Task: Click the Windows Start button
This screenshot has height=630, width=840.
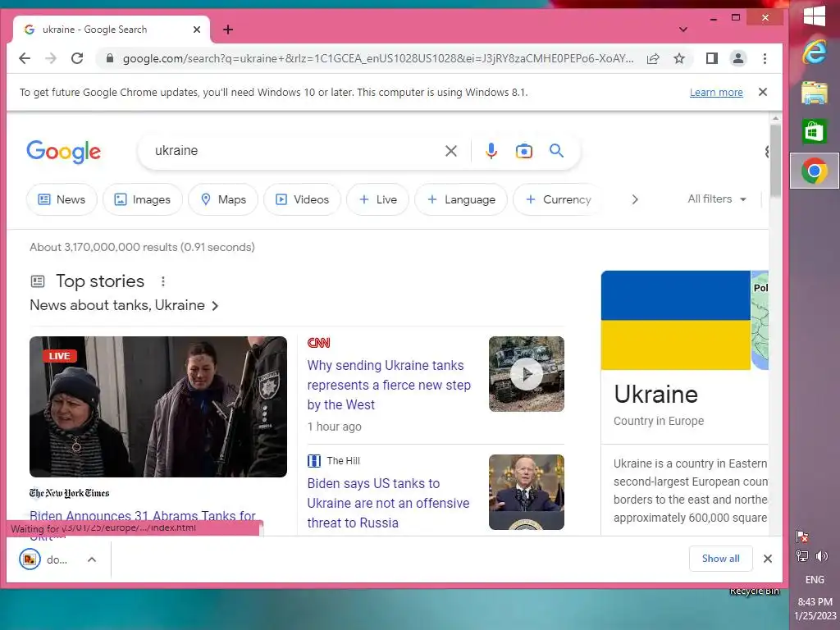Action: [815, 16]
